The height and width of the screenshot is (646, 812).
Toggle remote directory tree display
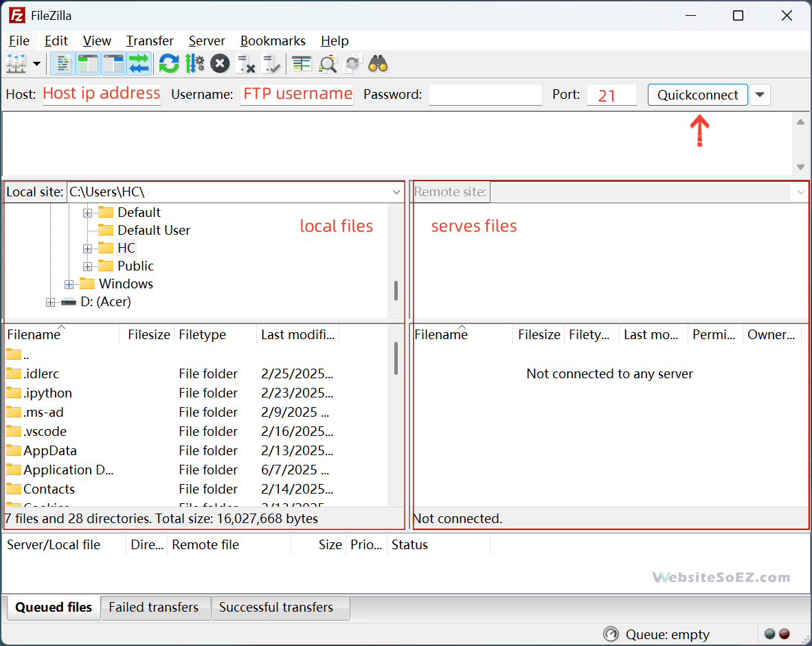113,64
